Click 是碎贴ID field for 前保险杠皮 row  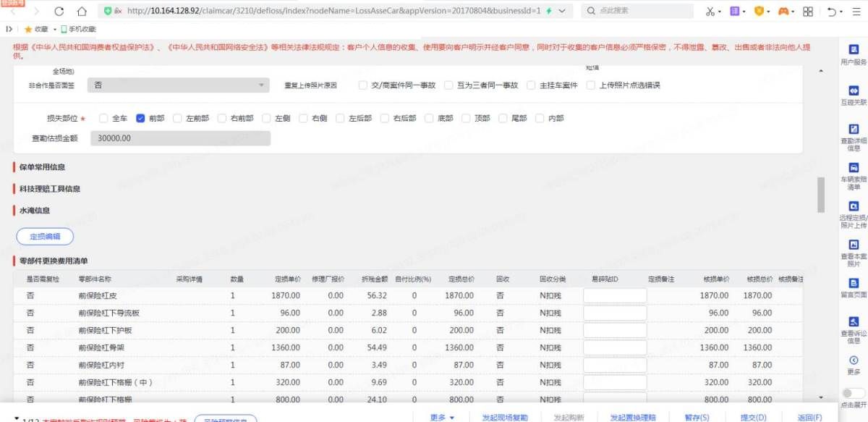[x=614, y=295]
